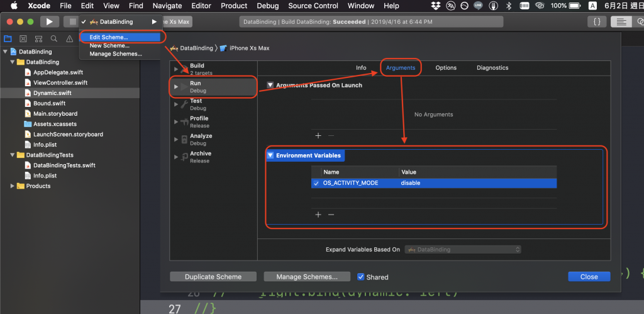Open the LINE menu bar icon
The width and height of the screenshot is (644, 314).
click(478, 6)
